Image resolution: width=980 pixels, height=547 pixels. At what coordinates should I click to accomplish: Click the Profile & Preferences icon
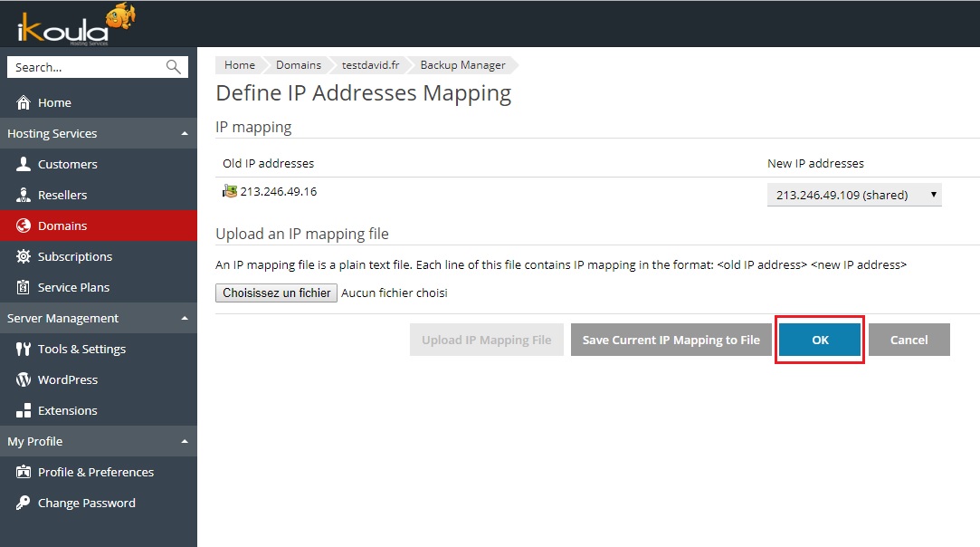click(x=24, y=472)
